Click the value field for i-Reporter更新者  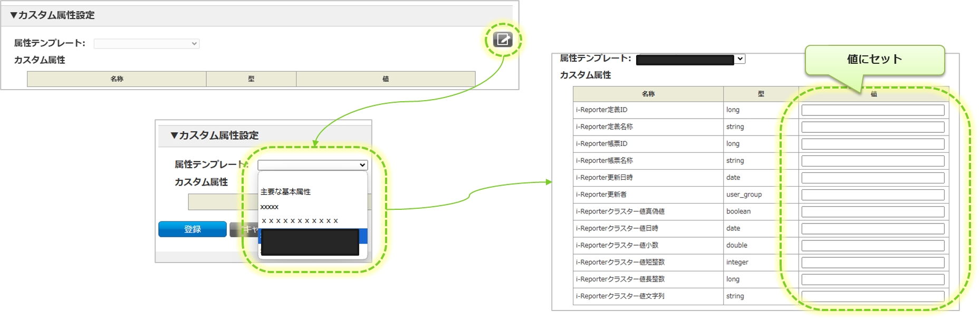pyautogui.click(x=873, y=195)
